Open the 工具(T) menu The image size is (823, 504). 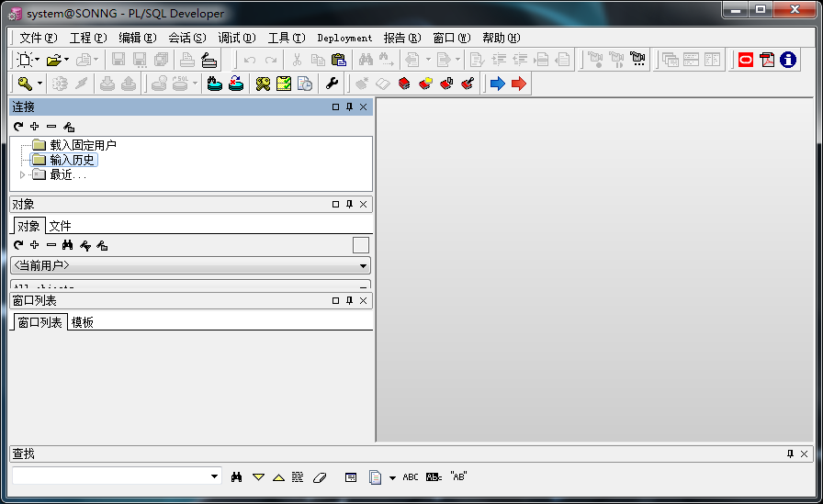[287, 38]
